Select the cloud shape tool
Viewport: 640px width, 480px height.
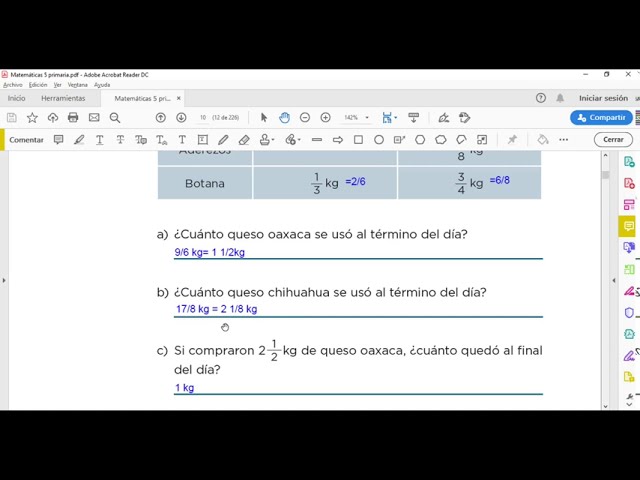click(x=441, y=140)
